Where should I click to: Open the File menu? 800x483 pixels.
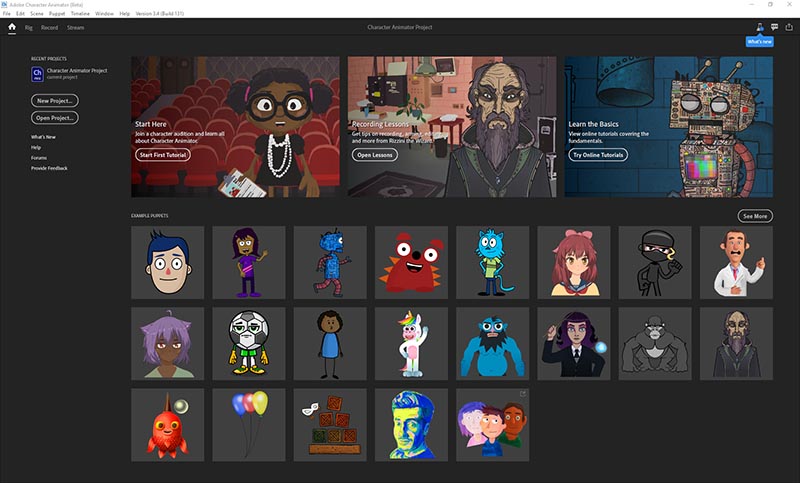click(x=6, y=14)
